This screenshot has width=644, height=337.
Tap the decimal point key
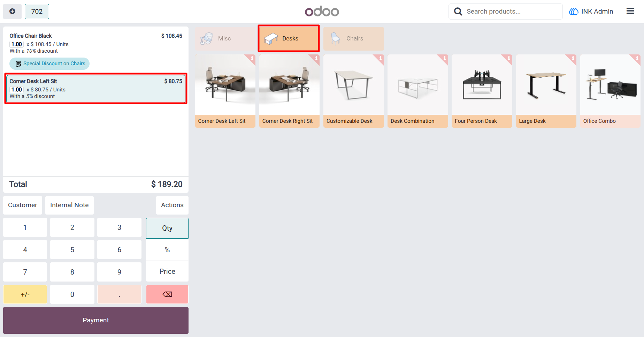(119, 294)
